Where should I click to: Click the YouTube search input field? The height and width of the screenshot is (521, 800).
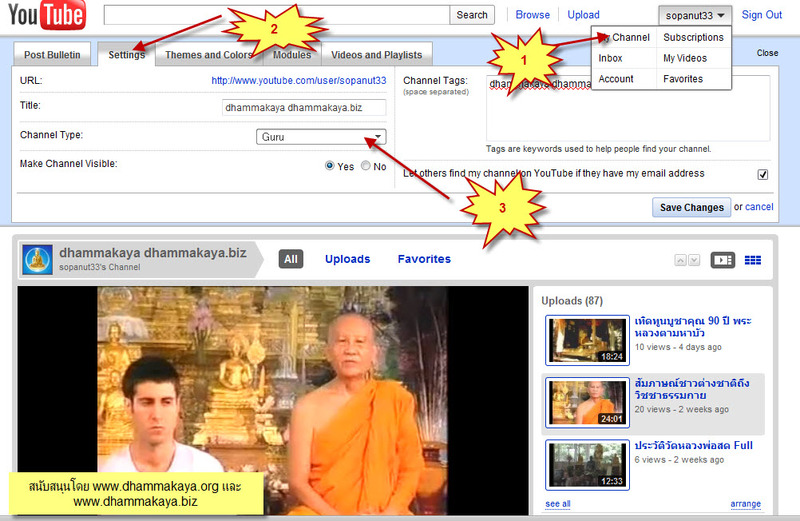pos(277,15)
